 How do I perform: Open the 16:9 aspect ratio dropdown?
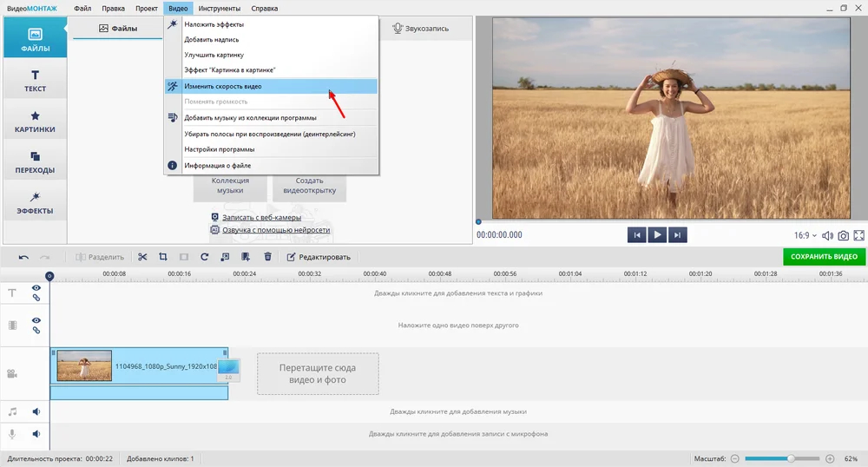pyautogui.click(x=805, y=236)
